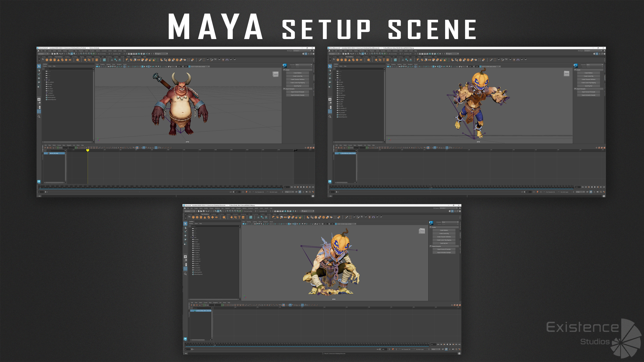Toggle the grid display button in DemonTroll viewport toolbar
This screenshot has height=362, width=644.
124,67
